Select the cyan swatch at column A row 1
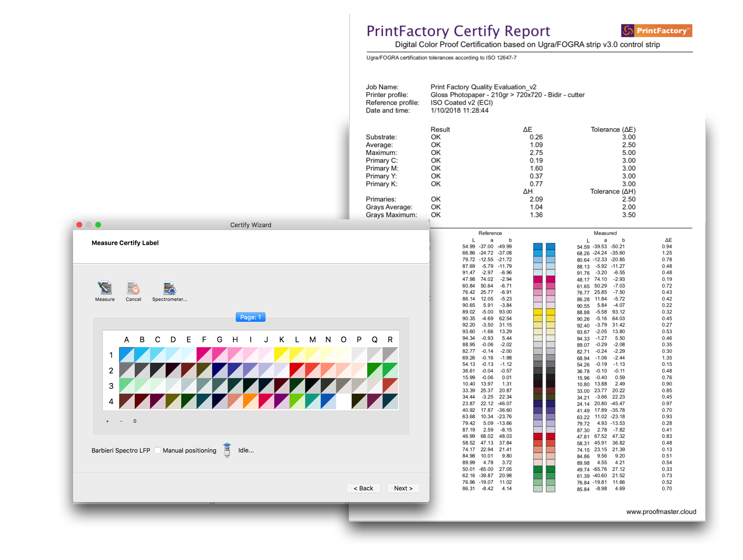Viewport: 743px width, 560px height. 127,355
